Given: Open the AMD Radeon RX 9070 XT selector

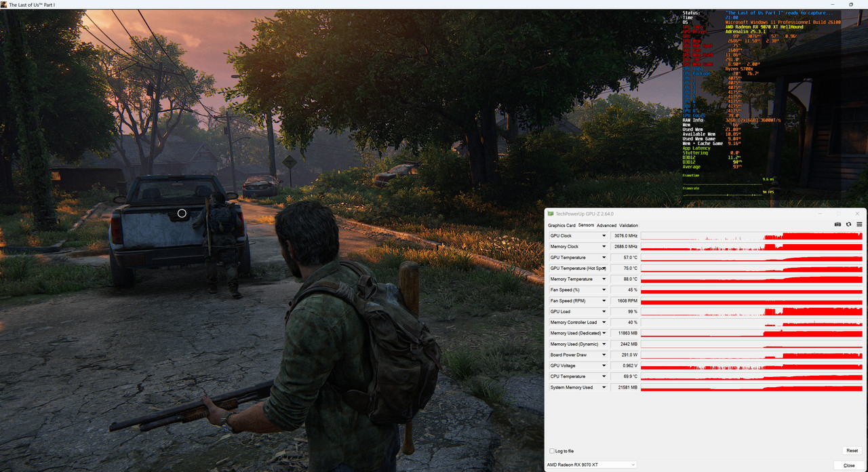Looking at the screenshot, I should (591, 465).
